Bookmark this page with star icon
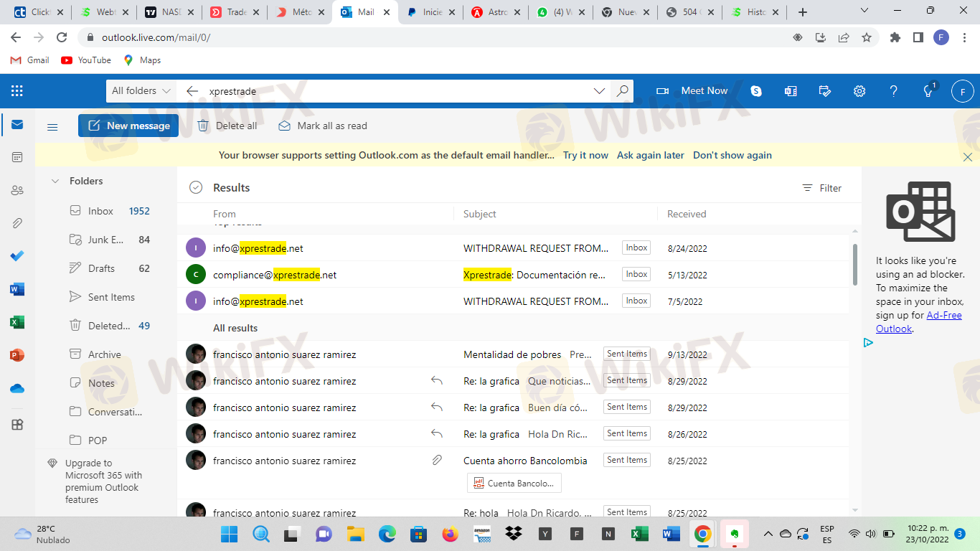The width and height of the screenshot is (980, 551). pos(867,37)
